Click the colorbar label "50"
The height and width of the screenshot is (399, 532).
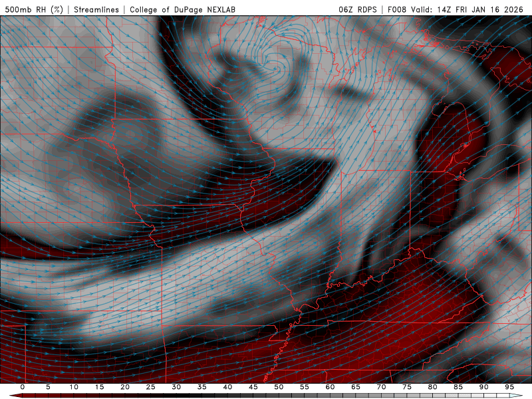pyautogui.click(x=279, y=387)
